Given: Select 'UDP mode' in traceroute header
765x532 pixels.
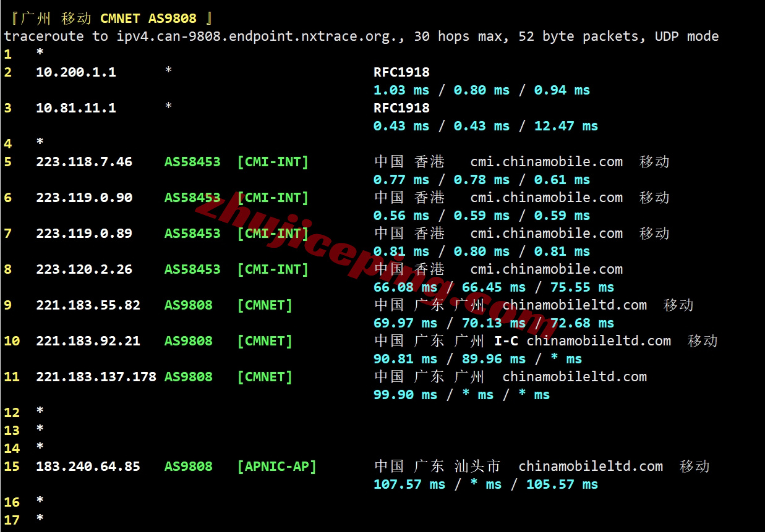Looking at the screenshot, I should tap(687, 36).
